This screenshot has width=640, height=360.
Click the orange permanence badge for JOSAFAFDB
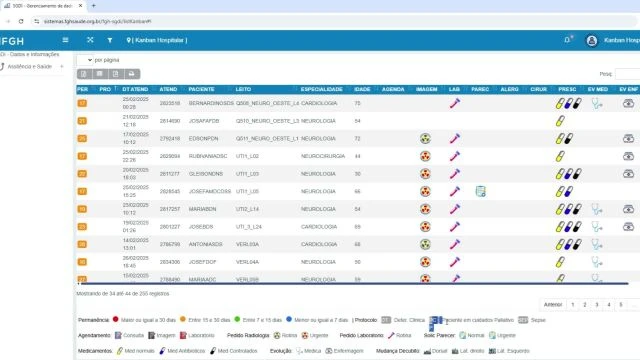pyautogui.click(x=82, y=121)
